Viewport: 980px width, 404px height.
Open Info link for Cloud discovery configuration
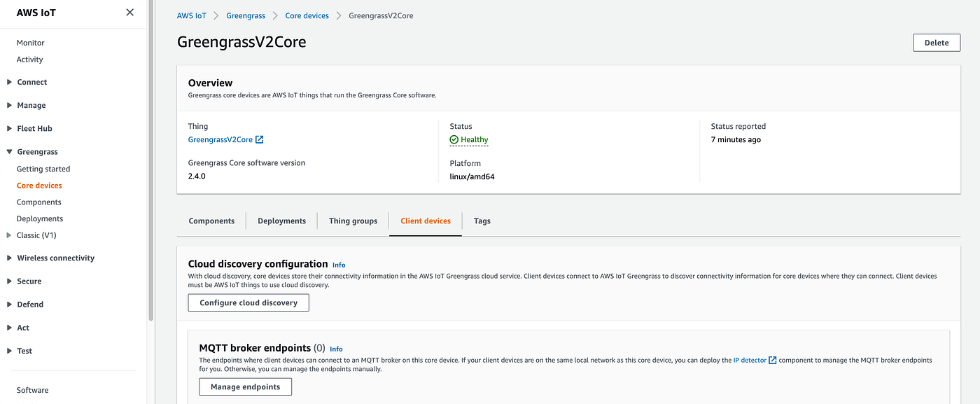pyautogui.click(x=339, y=265)
